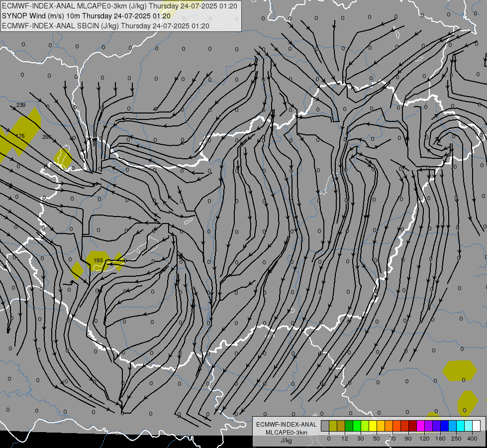This screenshot has width=487, height=448.
Task: Select the light cyan swatch beside white
Action: [469, 426]
